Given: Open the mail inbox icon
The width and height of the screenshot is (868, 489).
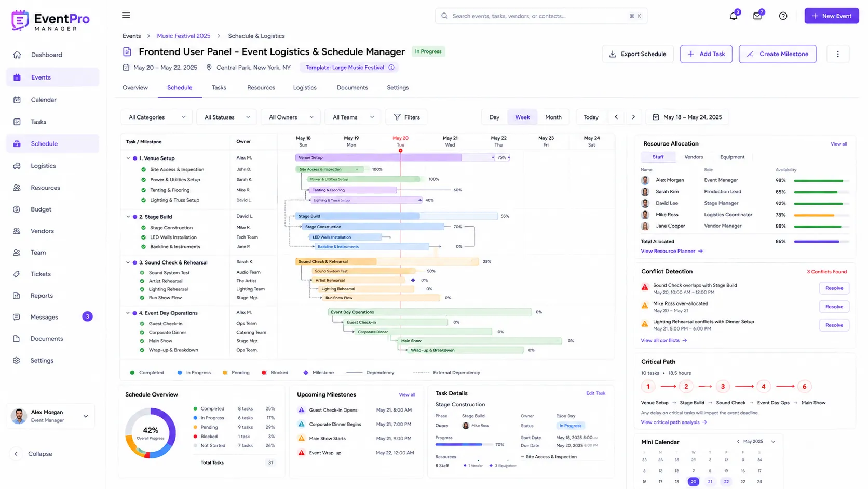Looking at the screenshot, I should click(x=757, y=16).
